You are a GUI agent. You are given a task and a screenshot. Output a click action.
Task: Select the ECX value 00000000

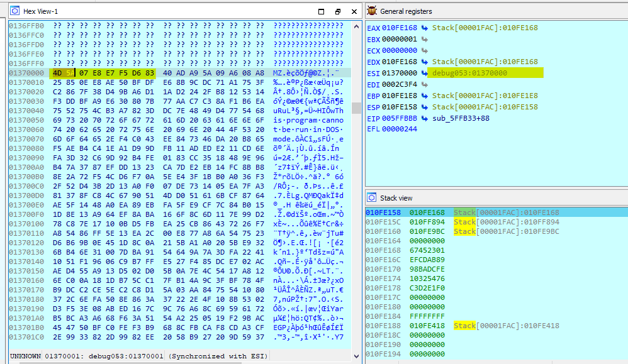400,50
